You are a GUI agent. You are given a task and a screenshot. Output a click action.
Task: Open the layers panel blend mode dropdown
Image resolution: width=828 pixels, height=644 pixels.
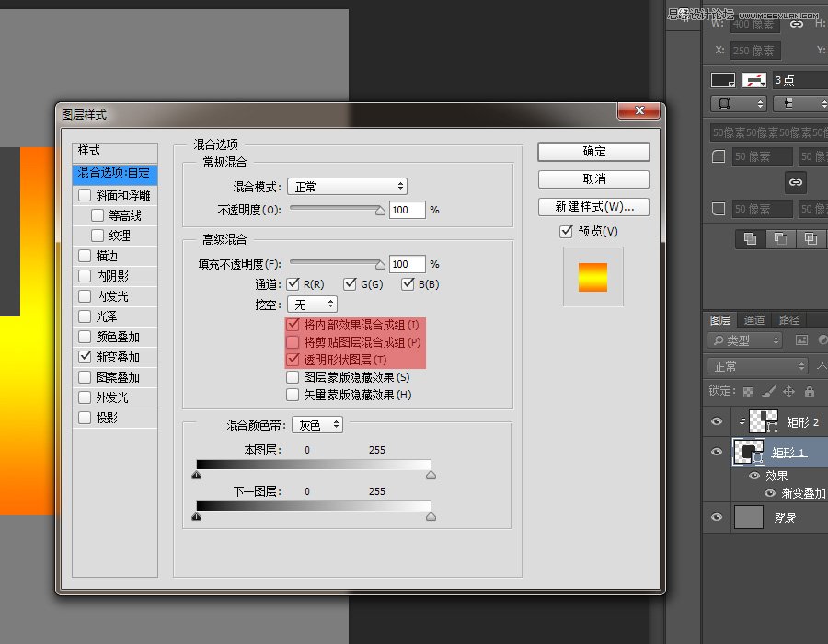click(758, 366)
